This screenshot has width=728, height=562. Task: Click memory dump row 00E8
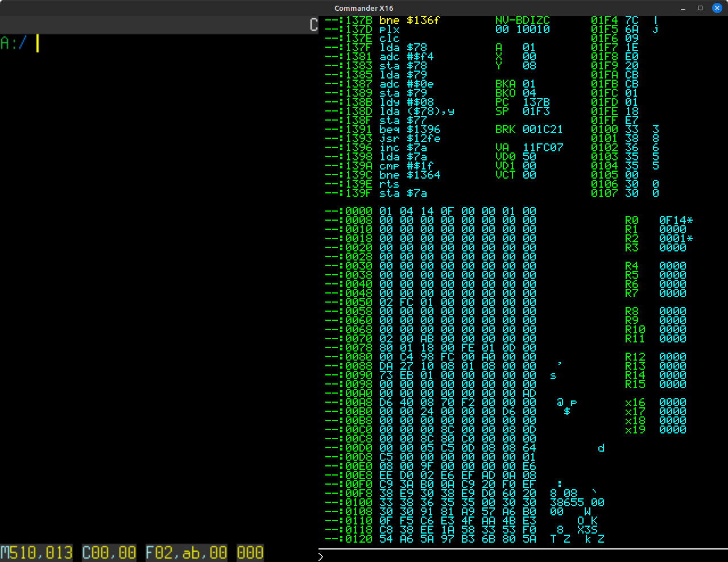[x=431, y=476]
